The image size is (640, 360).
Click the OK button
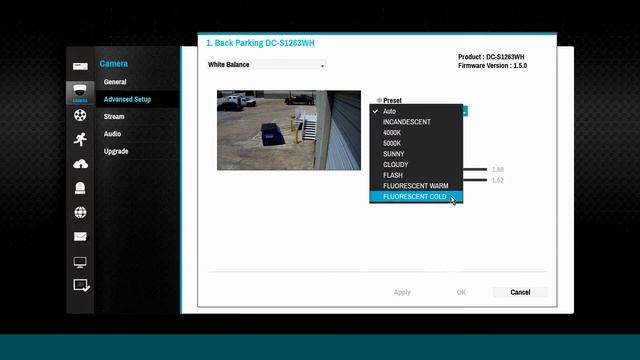[x=461, y=292]
